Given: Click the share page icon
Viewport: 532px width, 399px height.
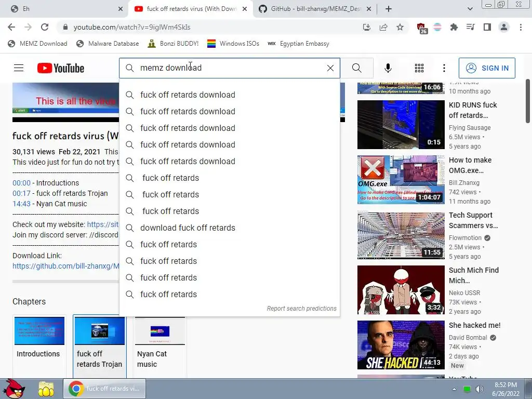Looking at the screenshot, I should click(x=383, y=27).
